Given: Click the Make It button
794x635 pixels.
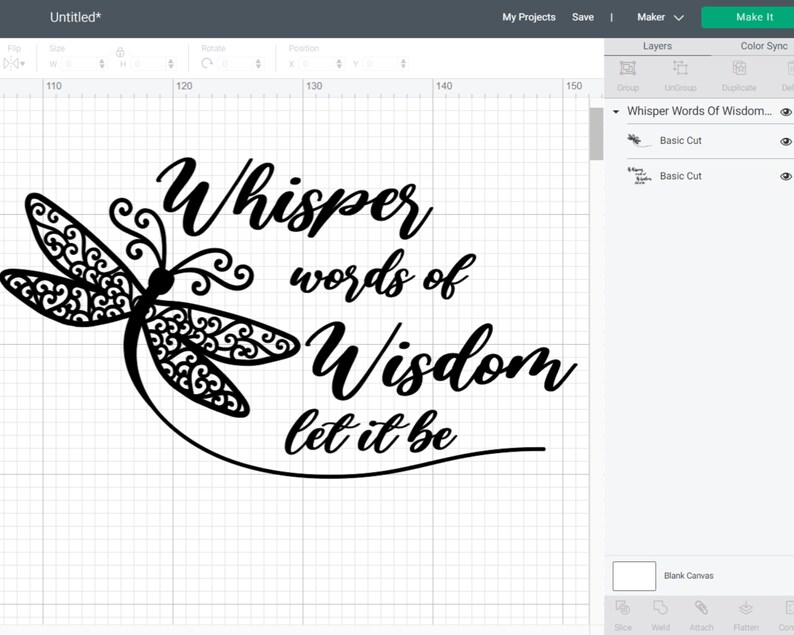Looking at the screenshot, I should pyautogui.click(x=748, y=17).
